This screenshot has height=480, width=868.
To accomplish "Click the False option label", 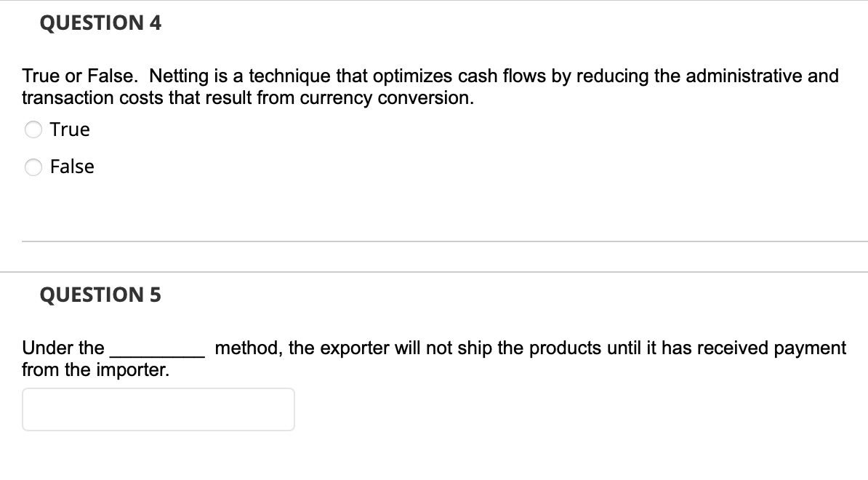I will click(x=71, y=166).
